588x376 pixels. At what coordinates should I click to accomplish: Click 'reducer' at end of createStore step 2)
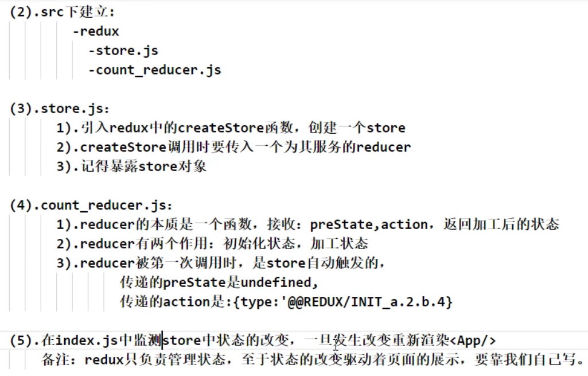[383, 147]
